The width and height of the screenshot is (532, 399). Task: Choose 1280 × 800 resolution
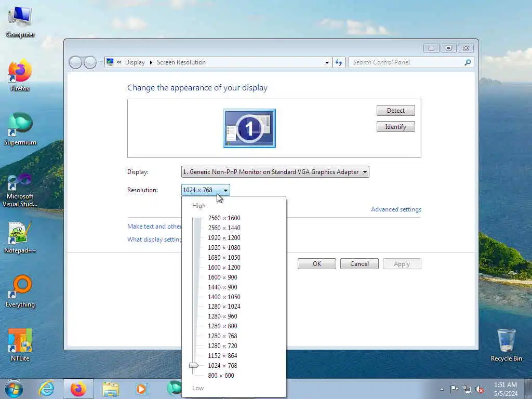222,326
